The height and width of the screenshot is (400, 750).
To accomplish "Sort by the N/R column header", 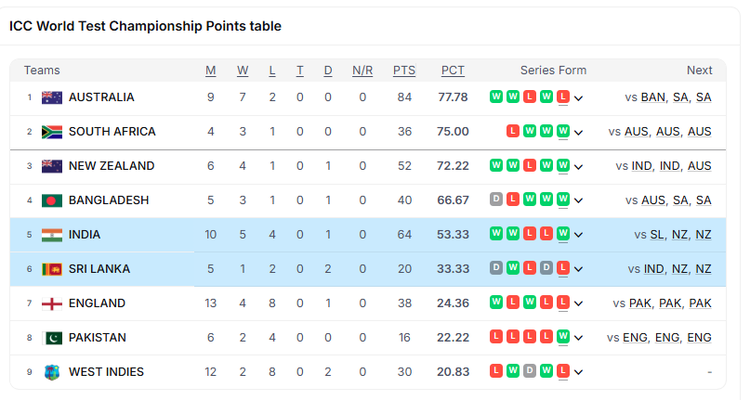I will [362, 70].
